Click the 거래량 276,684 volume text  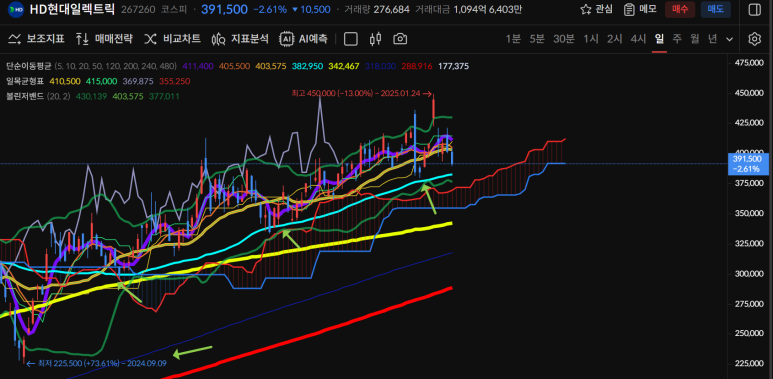tap(377, 9)
